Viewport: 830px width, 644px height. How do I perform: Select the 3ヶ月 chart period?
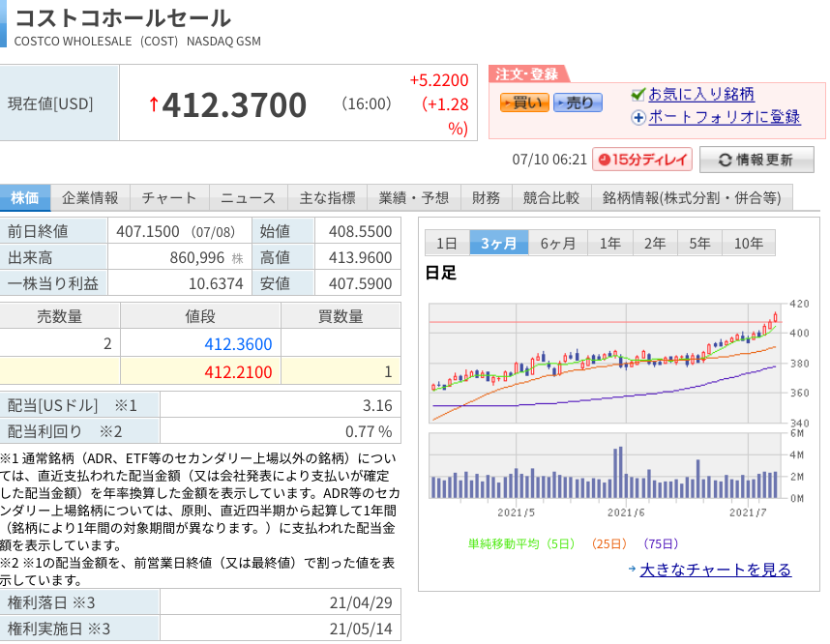[498, 243]
